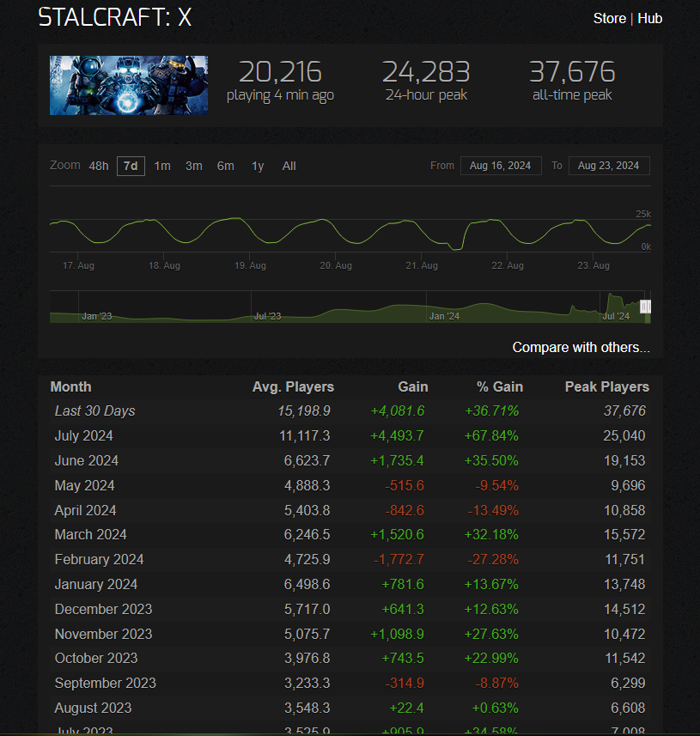Click the February 2024 row label
Screen dimensions: 700x736
pyautogui.click(x=99, y=559)
